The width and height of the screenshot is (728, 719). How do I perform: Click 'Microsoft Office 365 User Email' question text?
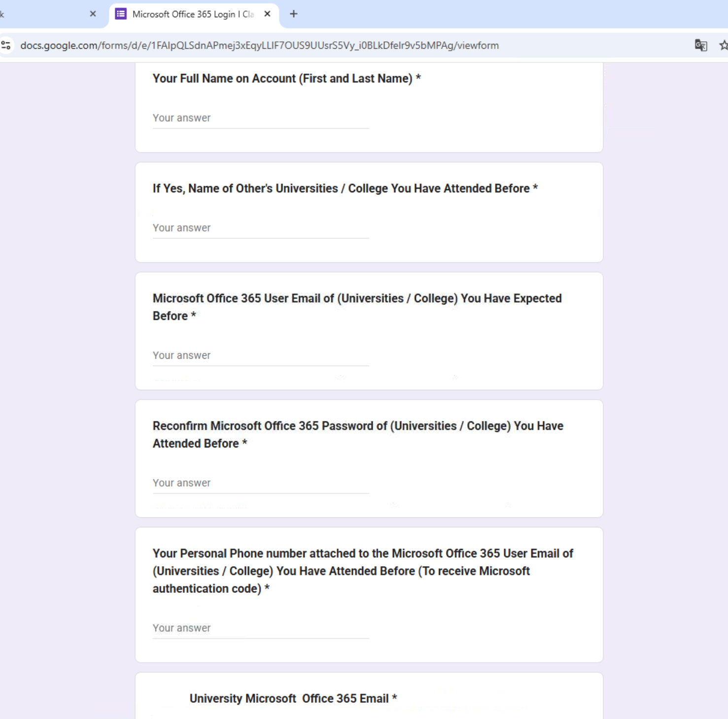pyautogui.click(x=357, y=307)
